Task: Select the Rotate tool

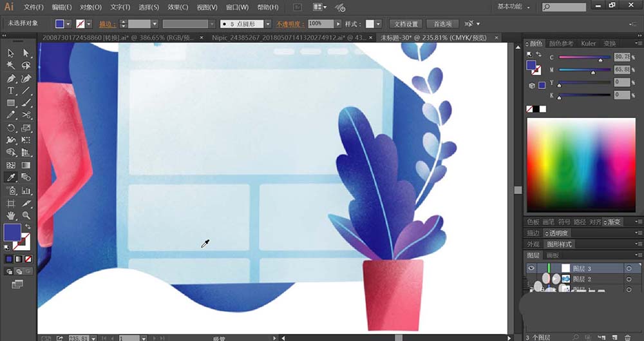Action: click(11, 128)
